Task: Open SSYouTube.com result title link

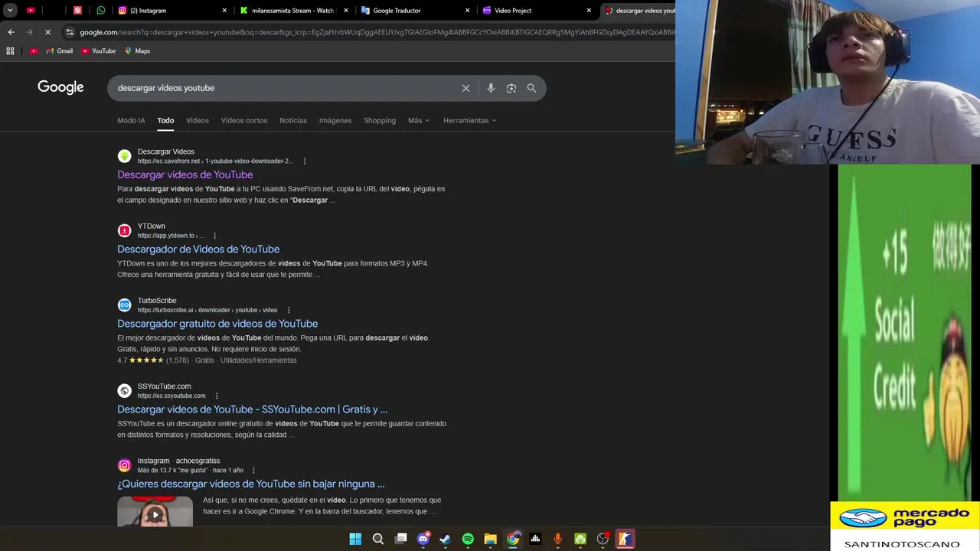Action: point(253,409)
